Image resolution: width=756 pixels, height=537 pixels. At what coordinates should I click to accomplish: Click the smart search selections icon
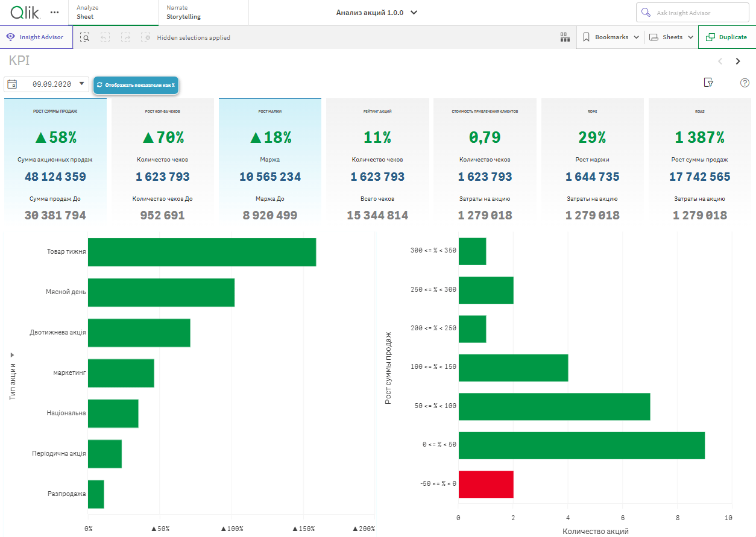85,37
